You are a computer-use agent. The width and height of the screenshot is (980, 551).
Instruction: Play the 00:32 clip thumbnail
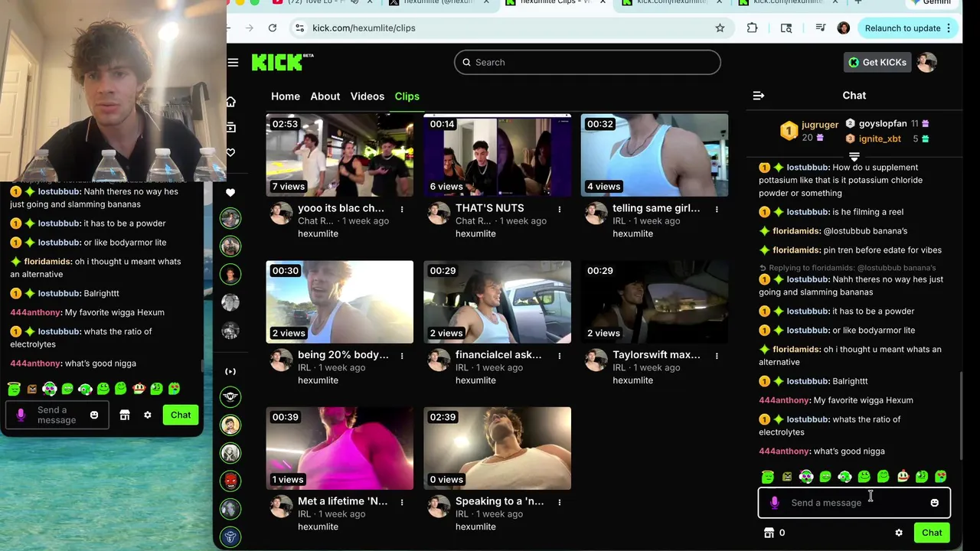(655, 155)
